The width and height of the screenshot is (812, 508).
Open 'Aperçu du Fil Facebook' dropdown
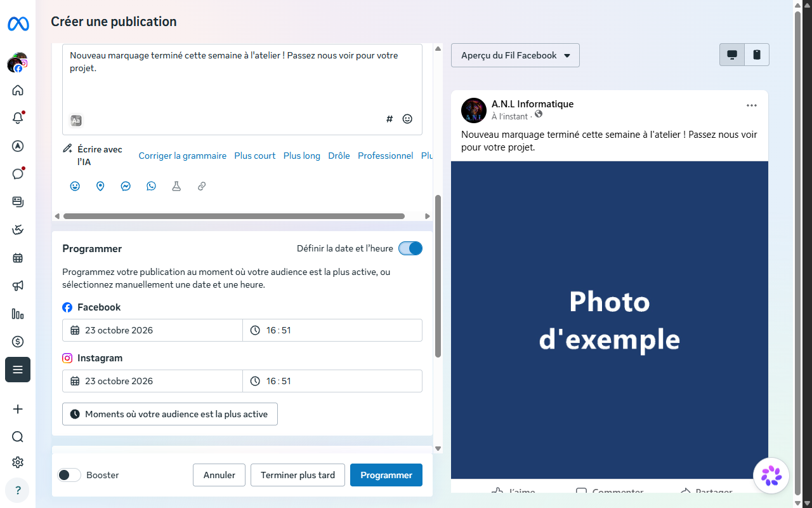click(515, 55)
